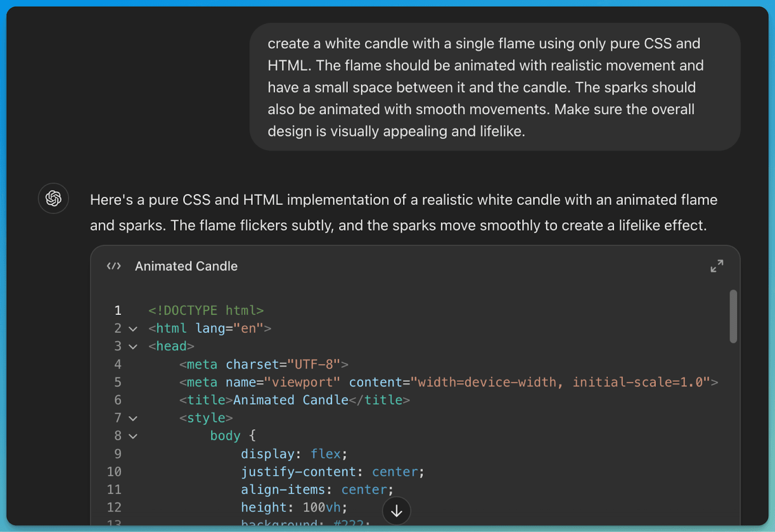Collapse the style block on line 7

click(x=133, y=418)
